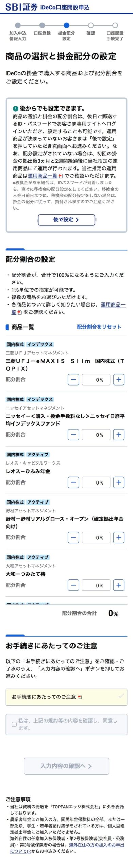Viewport: 133px width, 868px height.
Task: Click 配分割合をリセット link
Action: pos(99,327)
